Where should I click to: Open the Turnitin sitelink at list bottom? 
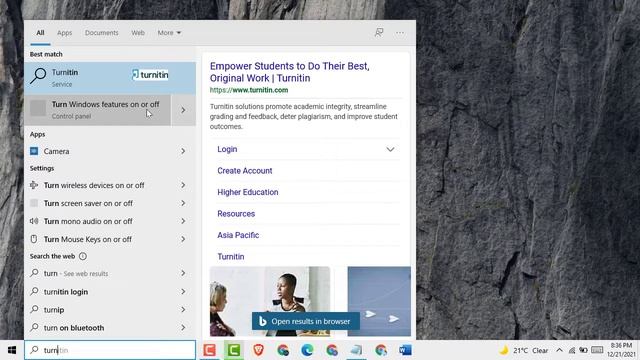(231, 257)
